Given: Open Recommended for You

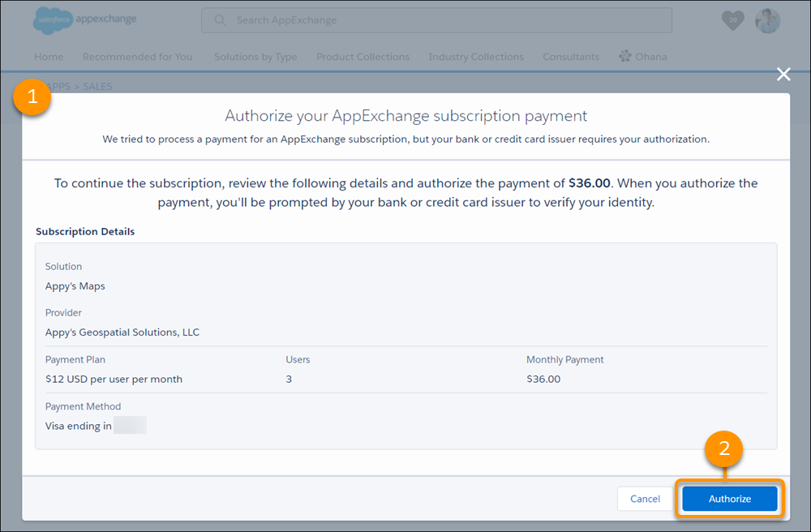Looking at the screenshot, I should coord(138,56).
